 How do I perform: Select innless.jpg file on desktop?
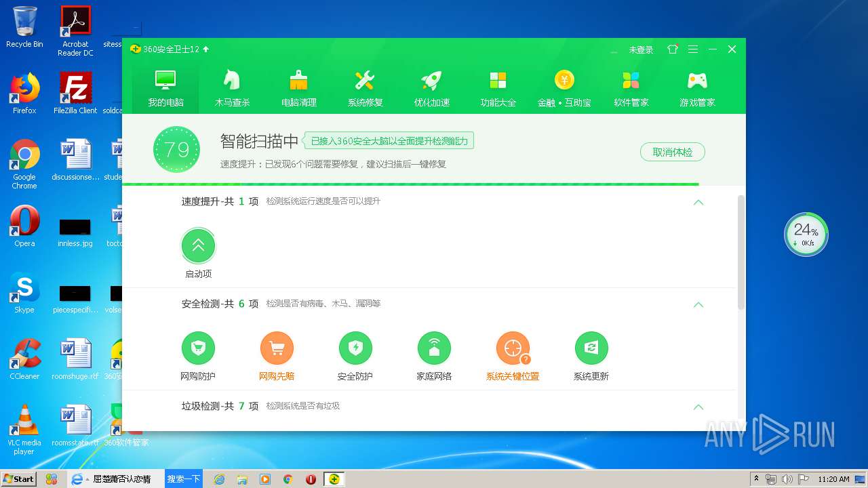[75, 232]
